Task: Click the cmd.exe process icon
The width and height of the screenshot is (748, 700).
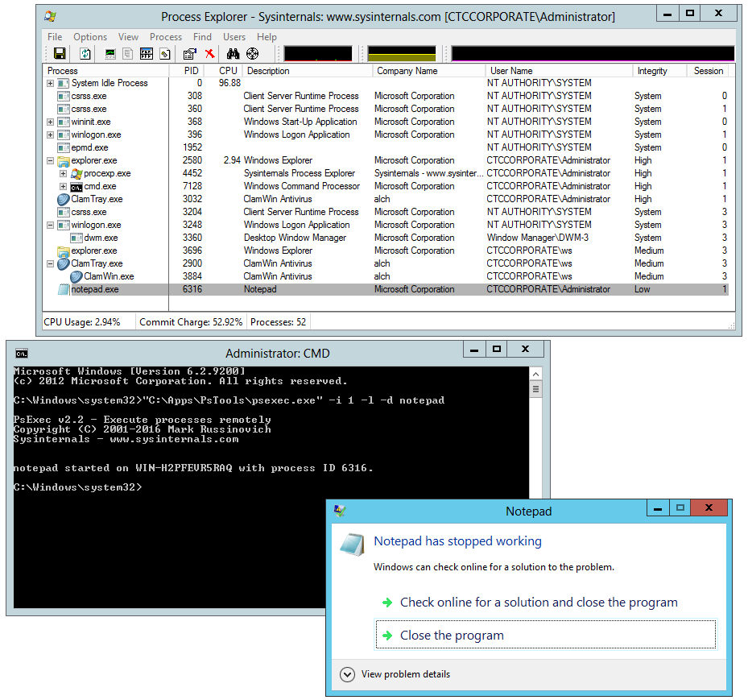Action: 76,187
